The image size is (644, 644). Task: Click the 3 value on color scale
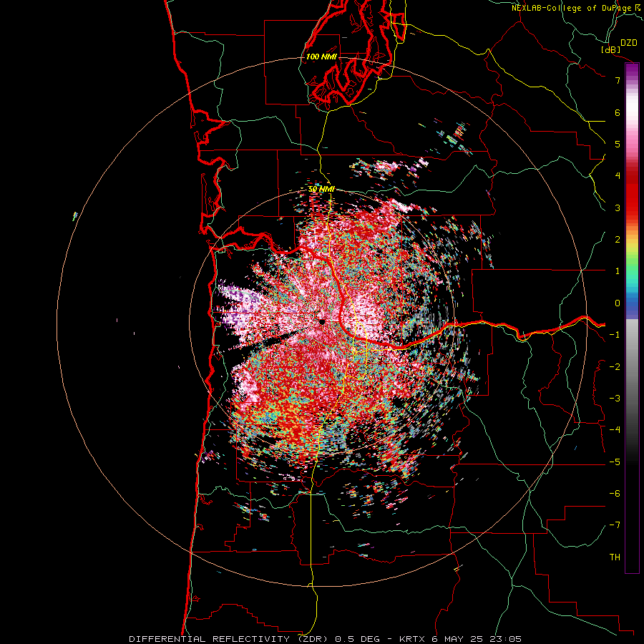pyautogui.click(x=618, y=208)
